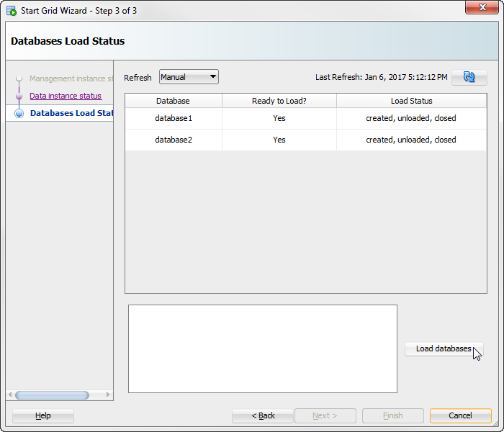Click inside the empty log text area
Viewport: 504px width, 432px height.
pyautogui.click(x=263, y=348)
